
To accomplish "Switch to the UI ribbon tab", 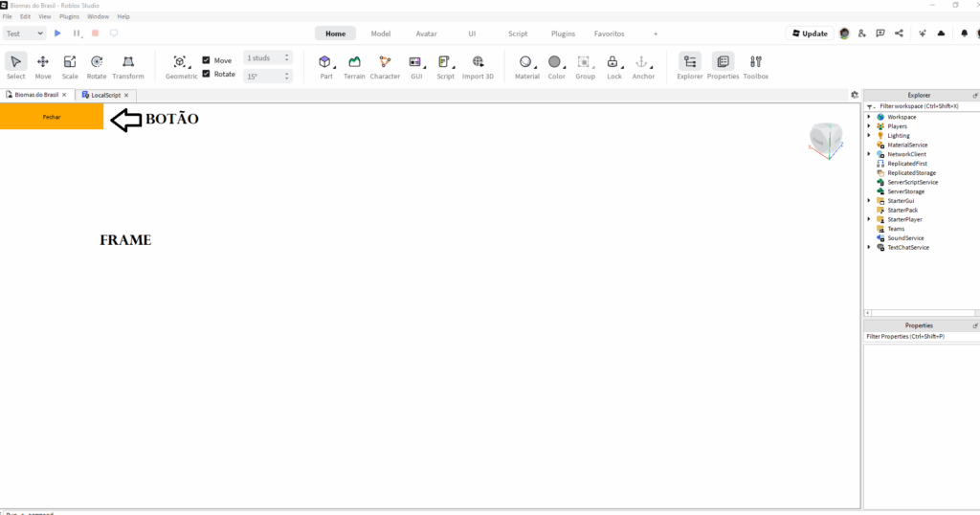I will pyautogui.click(x=472, y=34).
